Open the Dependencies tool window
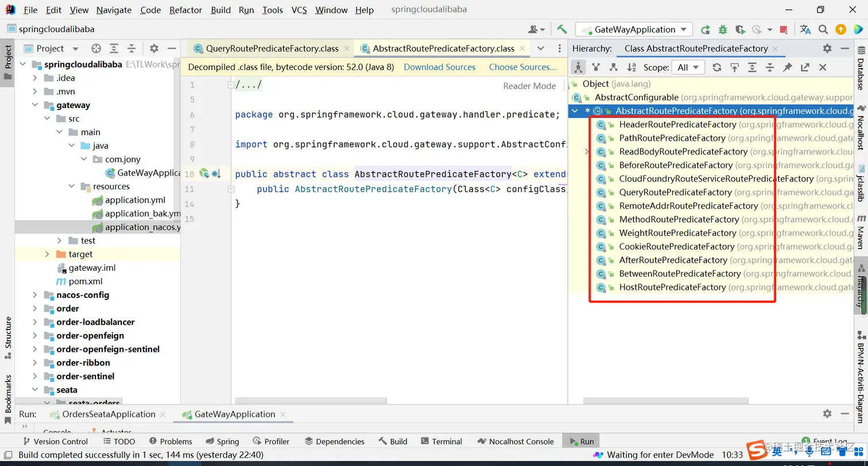This screenshot has height=466, width=868. tap(334, 441)
